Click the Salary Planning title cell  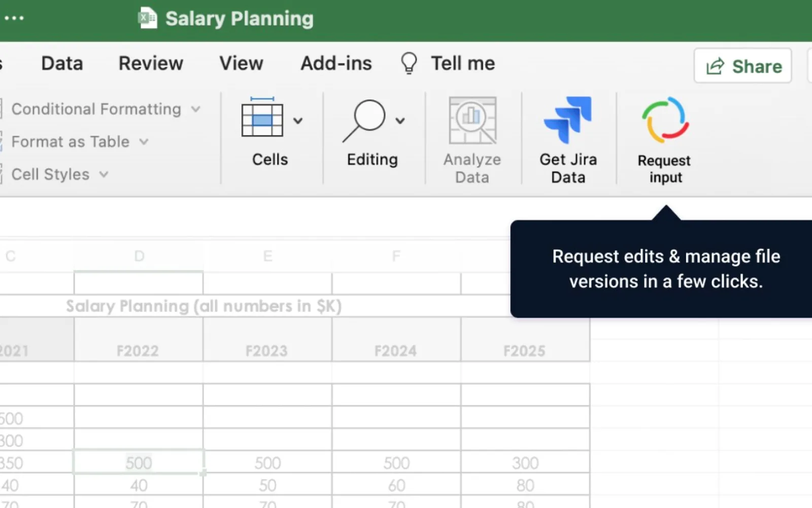(x=204, y=306)
